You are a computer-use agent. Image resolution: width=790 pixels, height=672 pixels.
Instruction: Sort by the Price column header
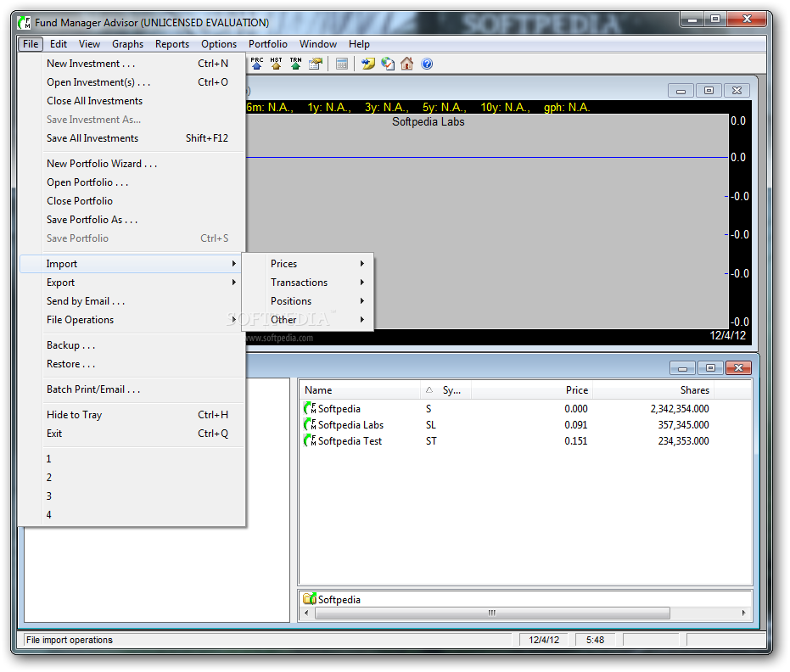click(531, 390)
